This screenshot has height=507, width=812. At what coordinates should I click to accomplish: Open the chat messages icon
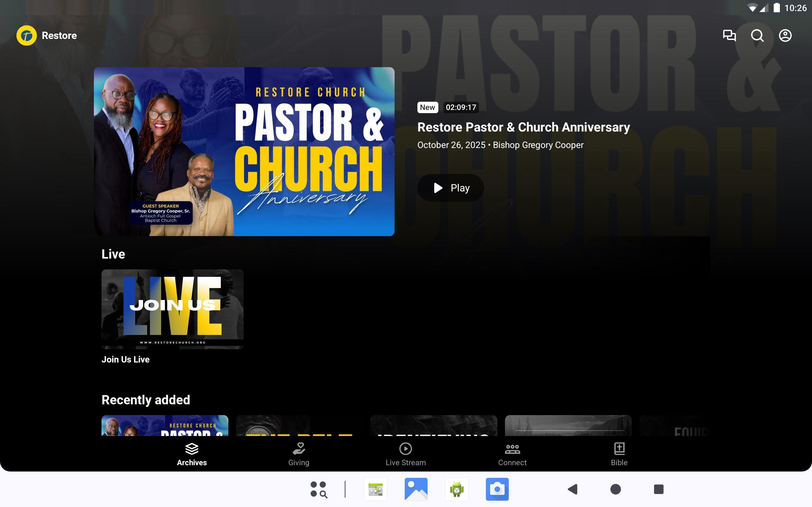(729, 35)
